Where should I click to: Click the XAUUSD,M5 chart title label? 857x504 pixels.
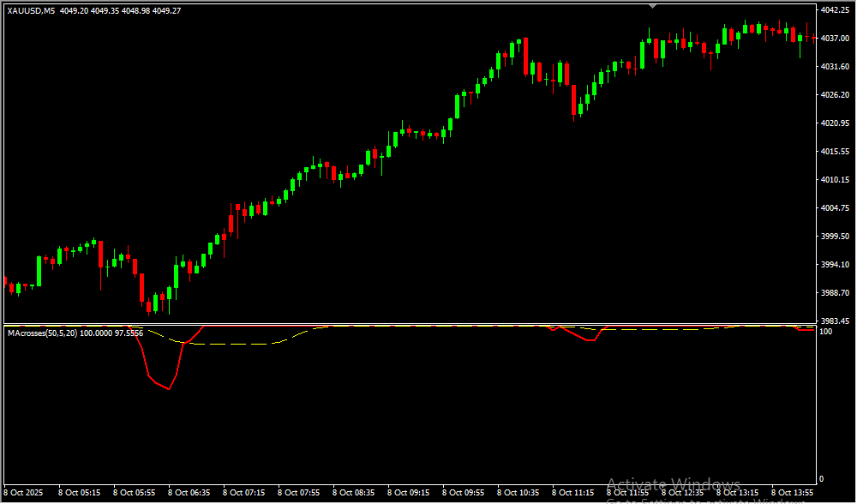point(30,10)
